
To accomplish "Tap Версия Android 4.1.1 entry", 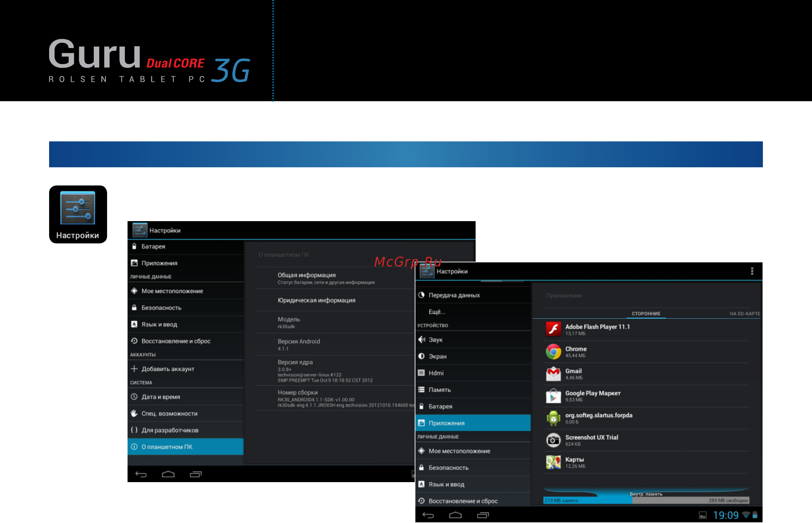I will point(335,344).
